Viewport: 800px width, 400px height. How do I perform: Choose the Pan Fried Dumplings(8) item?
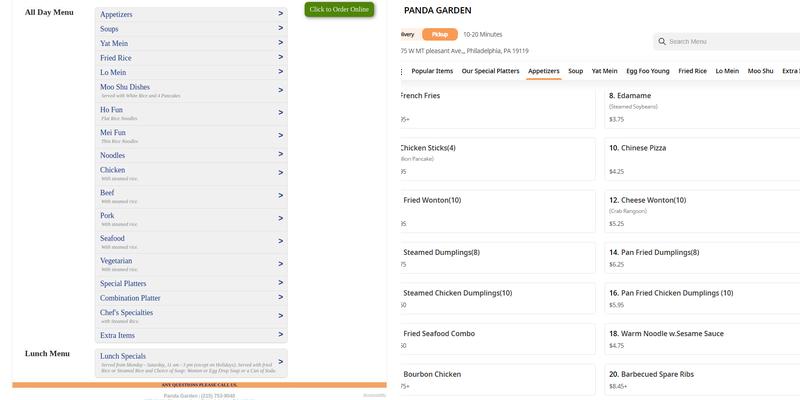[700, 258]
